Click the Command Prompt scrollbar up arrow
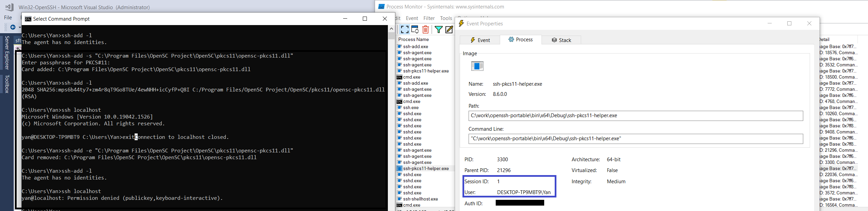This screenshot has width=868, height=211. (x=391, y=29)
